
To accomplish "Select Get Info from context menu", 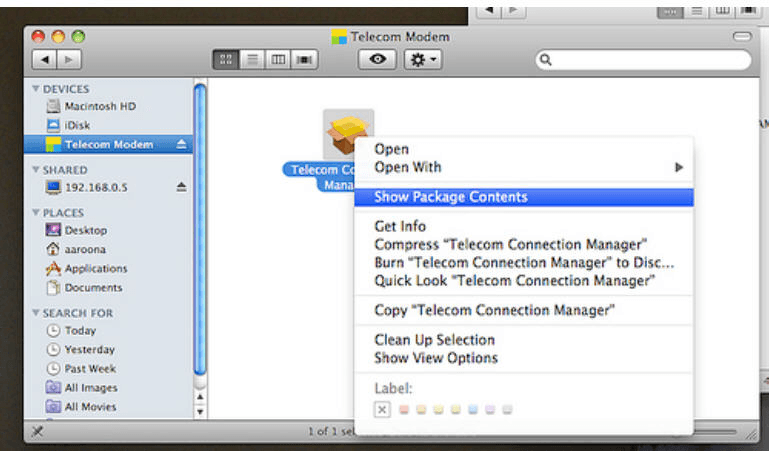I will click(400, 226).
